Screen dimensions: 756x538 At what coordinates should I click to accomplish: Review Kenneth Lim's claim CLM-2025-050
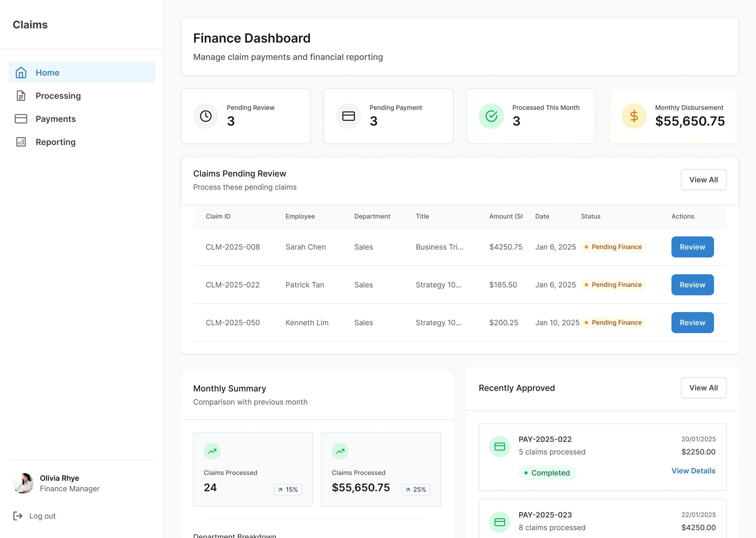(x=692, y=322)
